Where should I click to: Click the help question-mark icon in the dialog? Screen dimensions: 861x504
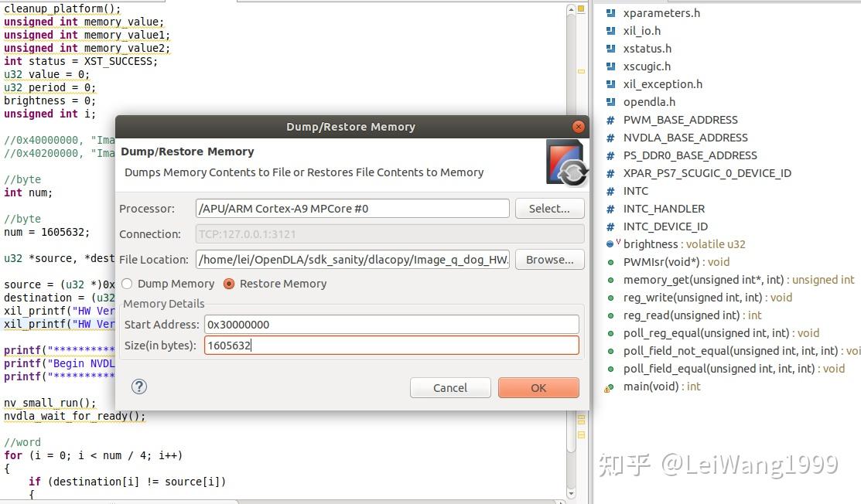pos(138,387)
